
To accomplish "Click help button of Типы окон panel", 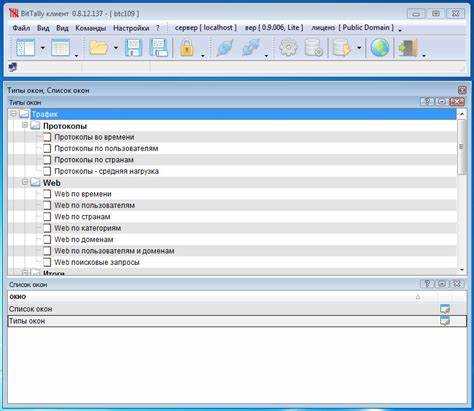I will (x=427, y=101).
